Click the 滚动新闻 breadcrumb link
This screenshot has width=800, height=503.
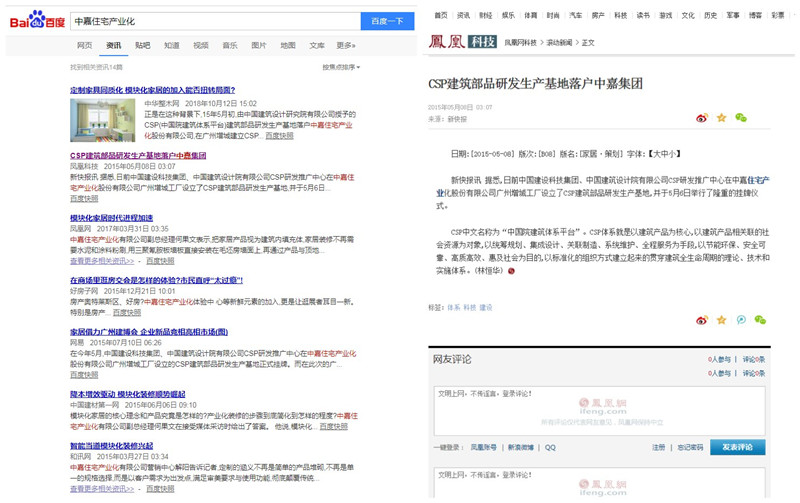[559, 43]
